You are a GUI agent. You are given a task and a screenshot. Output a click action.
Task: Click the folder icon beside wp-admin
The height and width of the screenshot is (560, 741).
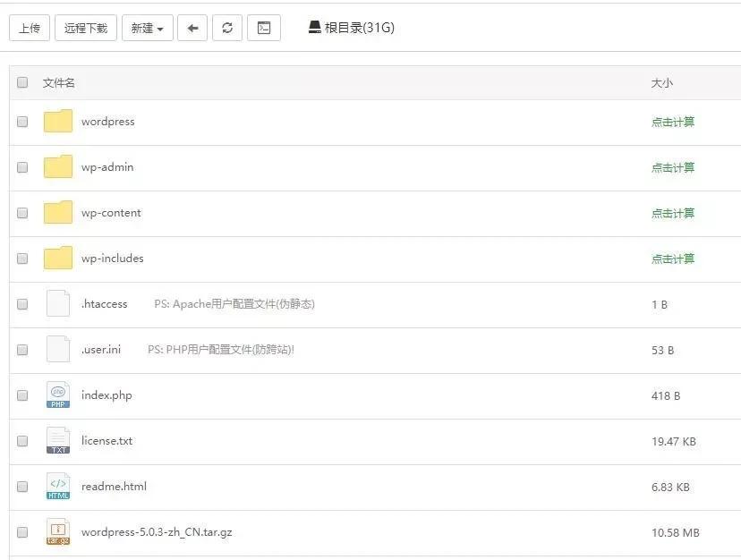[x=57, y=166]
